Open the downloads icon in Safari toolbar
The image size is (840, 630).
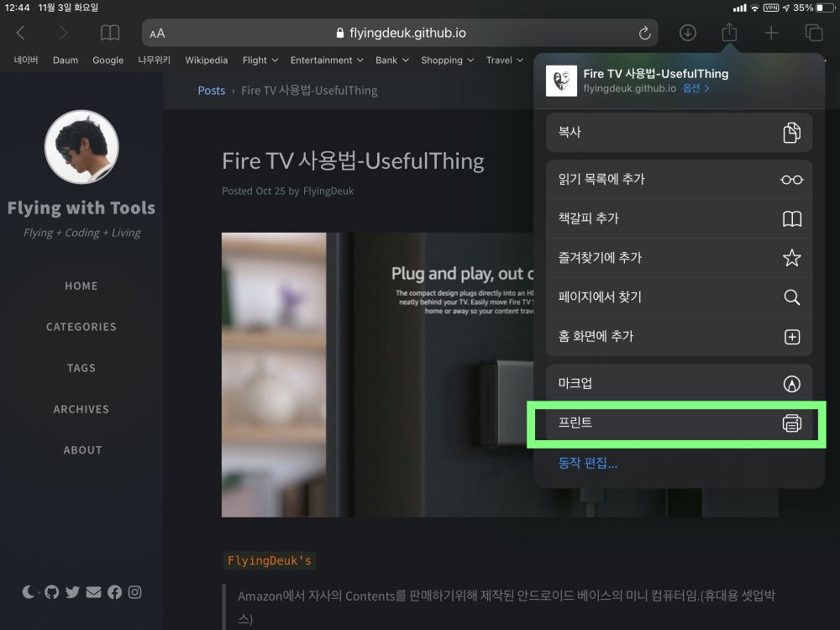click(x=688, y=33)
